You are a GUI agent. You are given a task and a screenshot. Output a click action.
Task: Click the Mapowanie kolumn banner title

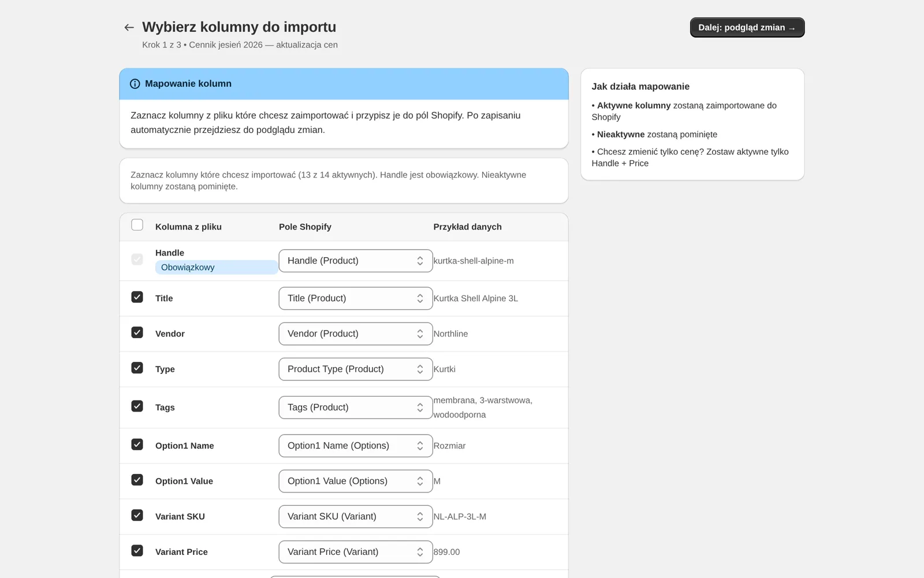[x=188, y=84]
